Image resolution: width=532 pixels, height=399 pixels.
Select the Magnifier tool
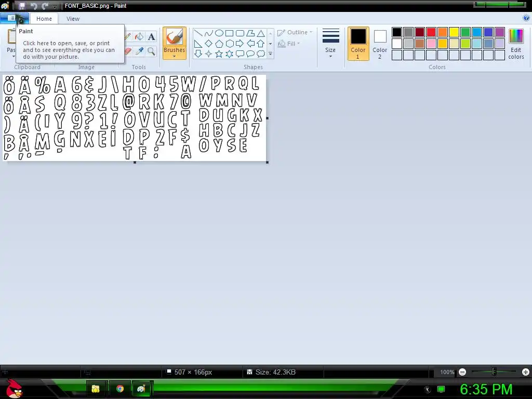[x=151, y=51]
